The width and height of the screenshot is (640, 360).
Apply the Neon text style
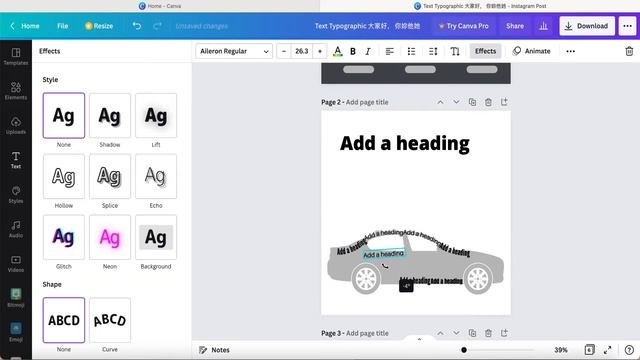point(110,237)
